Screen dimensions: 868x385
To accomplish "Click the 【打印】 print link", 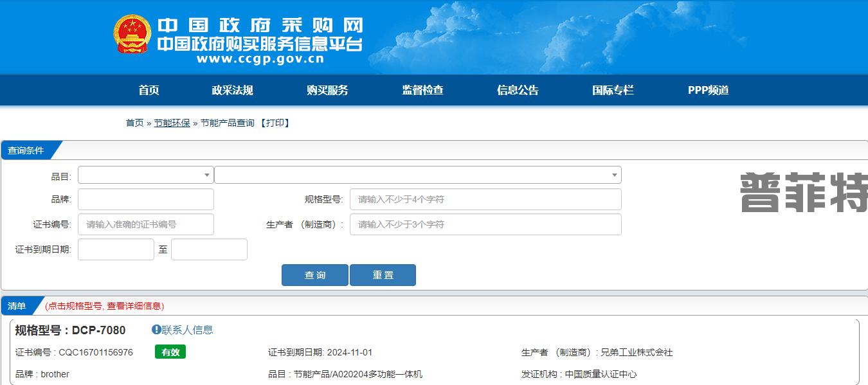I will pyautogui.click(x=275, y=123).
